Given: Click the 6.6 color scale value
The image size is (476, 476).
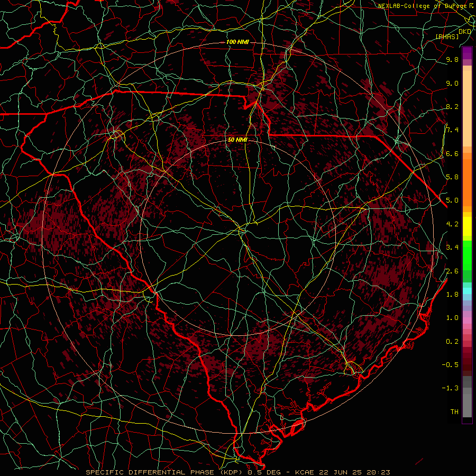Looking at the screenshot, I should point(452,153).
